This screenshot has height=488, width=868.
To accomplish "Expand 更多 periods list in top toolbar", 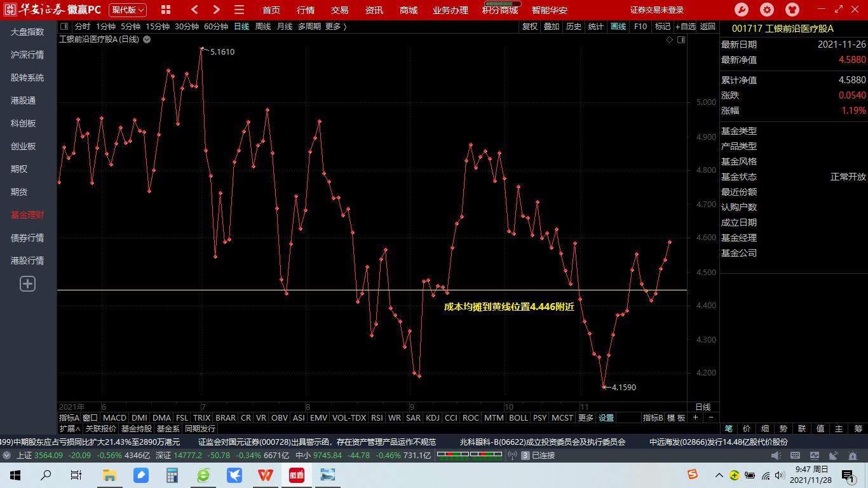I will click(x=336, y=27).
